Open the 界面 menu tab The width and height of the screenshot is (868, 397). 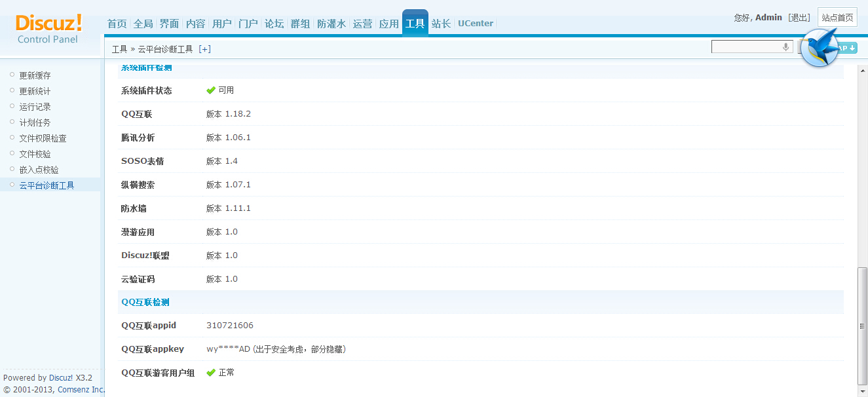point(169,24)
